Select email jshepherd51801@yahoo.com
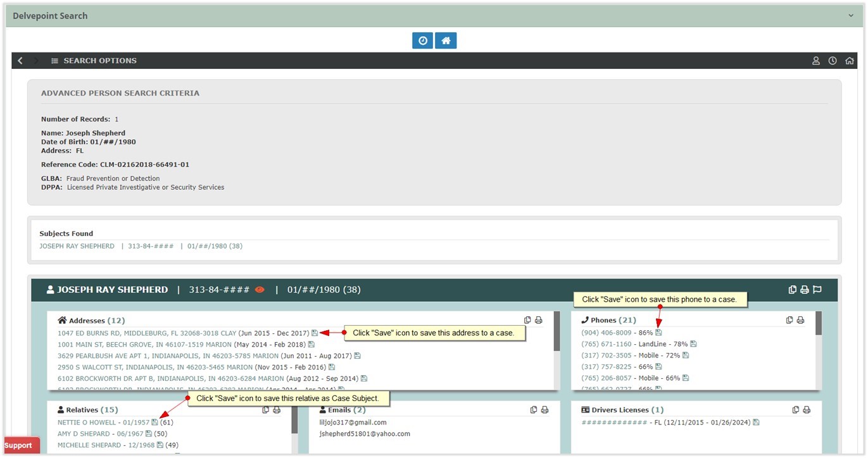This screenshot has width=868, height=458. (x=365, y=434)
